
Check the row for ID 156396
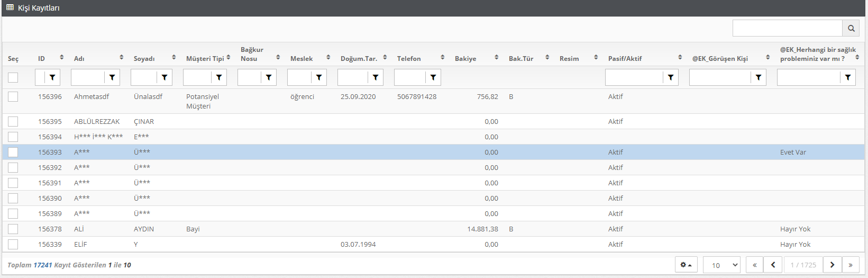pyautogui.click(x=13, y=96)
